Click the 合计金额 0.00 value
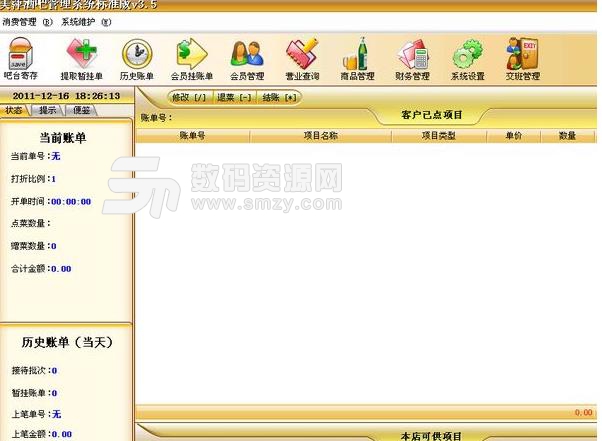602x441 pixels. pyautogui.click(x=61, y=269)
